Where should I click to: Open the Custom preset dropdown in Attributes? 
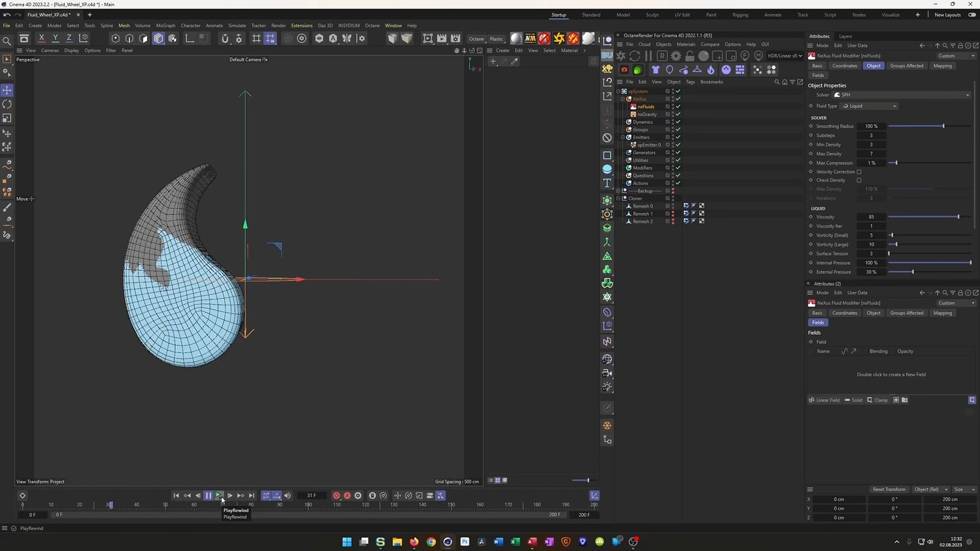956,56
